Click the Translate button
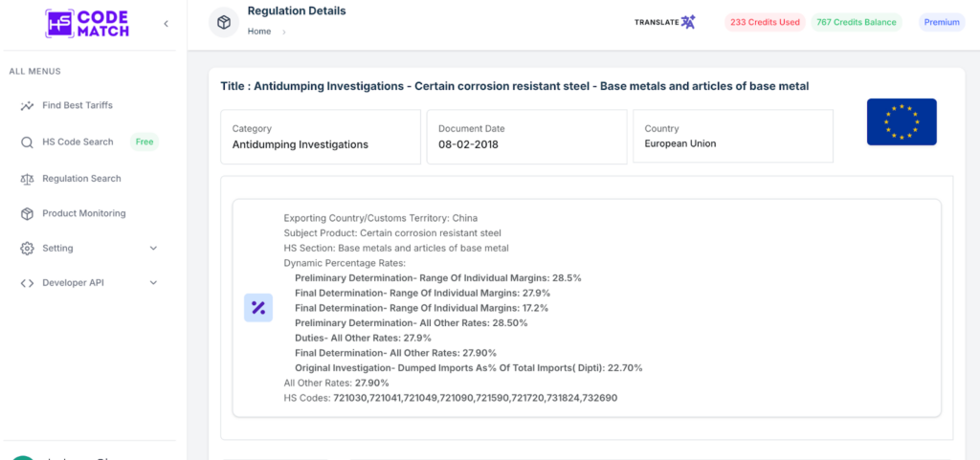The height and width of the screenshot is (460, 980). [665, 22]
